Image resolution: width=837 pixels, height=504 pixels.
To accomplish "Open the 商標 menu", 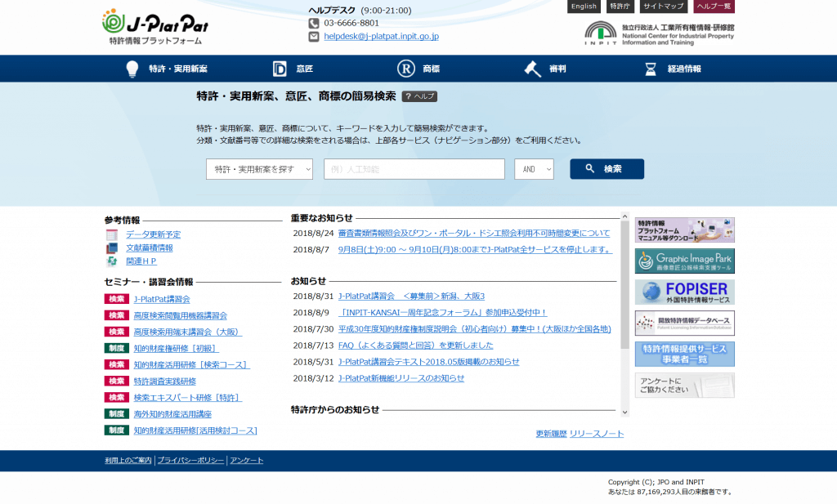I will pyautogui.click(x=419, y=69).
